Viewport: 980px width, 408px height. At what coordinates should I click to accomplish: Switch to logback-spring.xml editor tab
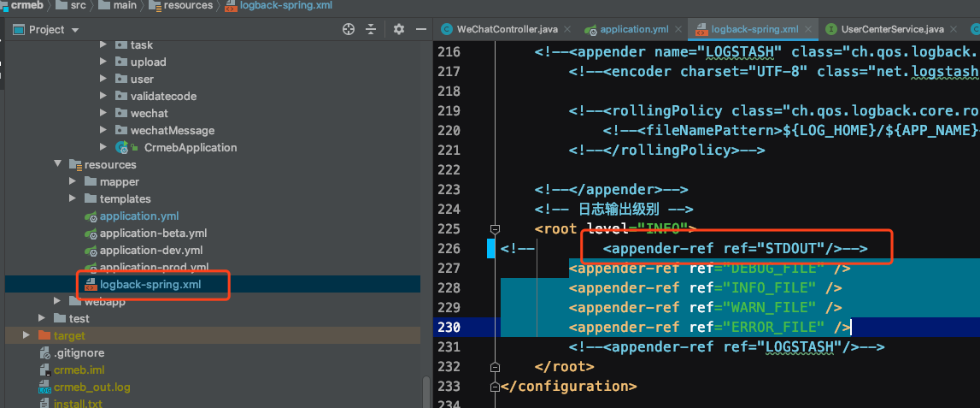pyautogui.click(x=754, y=29)
